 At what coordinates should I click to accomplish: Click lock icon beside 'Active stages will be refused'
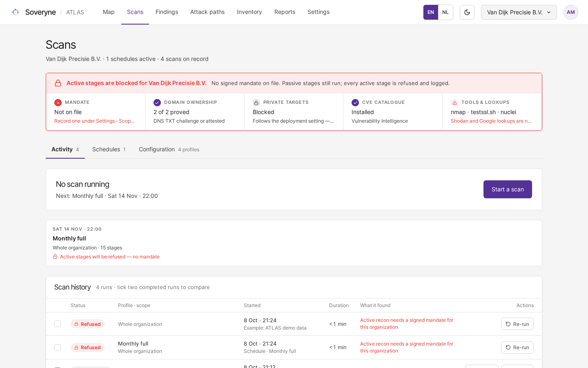click(55, 257)
